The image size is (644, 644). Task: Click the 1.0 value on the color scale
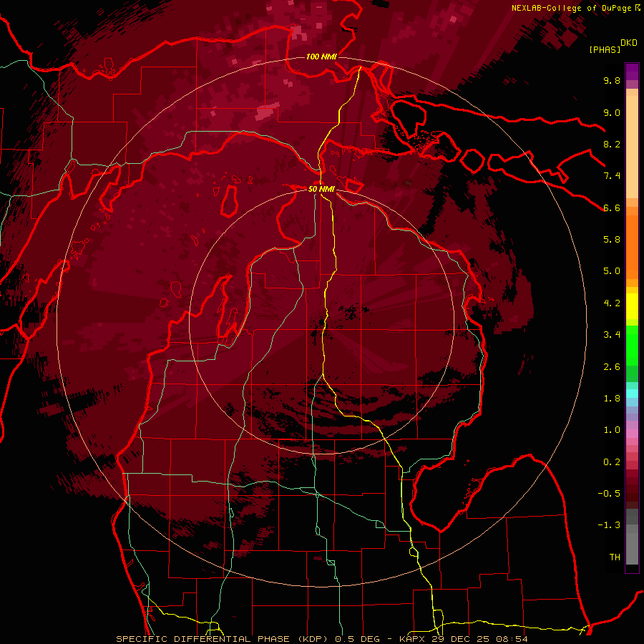[612, 430]
